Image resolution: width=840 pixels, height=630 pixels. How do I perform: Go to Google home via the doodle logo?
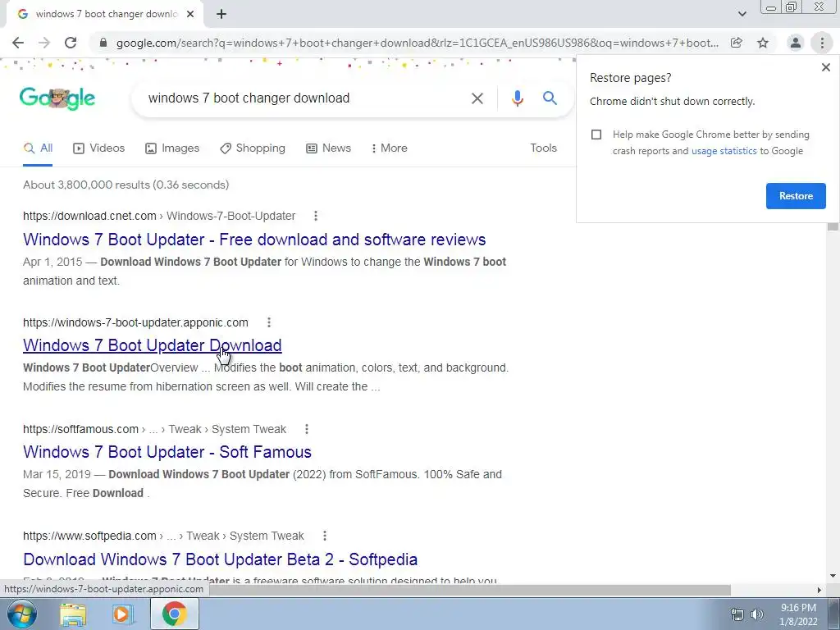click(x=57, y=98)
